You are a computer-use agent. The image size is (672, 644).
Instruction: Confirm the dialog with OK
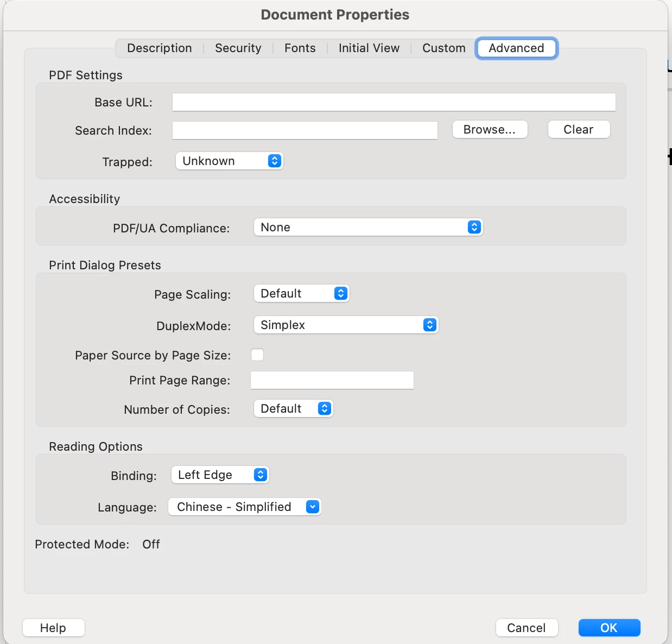click(x=609, y=628)
